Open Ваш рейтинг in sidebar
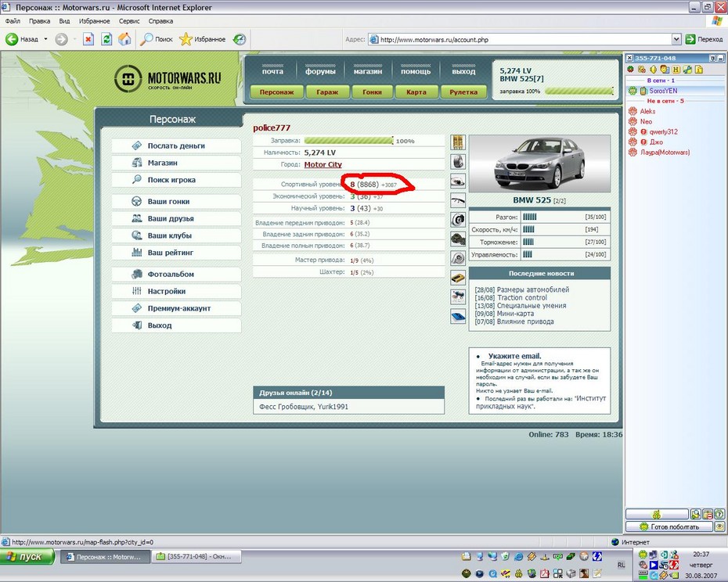This screenshot has width=728, height=582. (176, 253)
